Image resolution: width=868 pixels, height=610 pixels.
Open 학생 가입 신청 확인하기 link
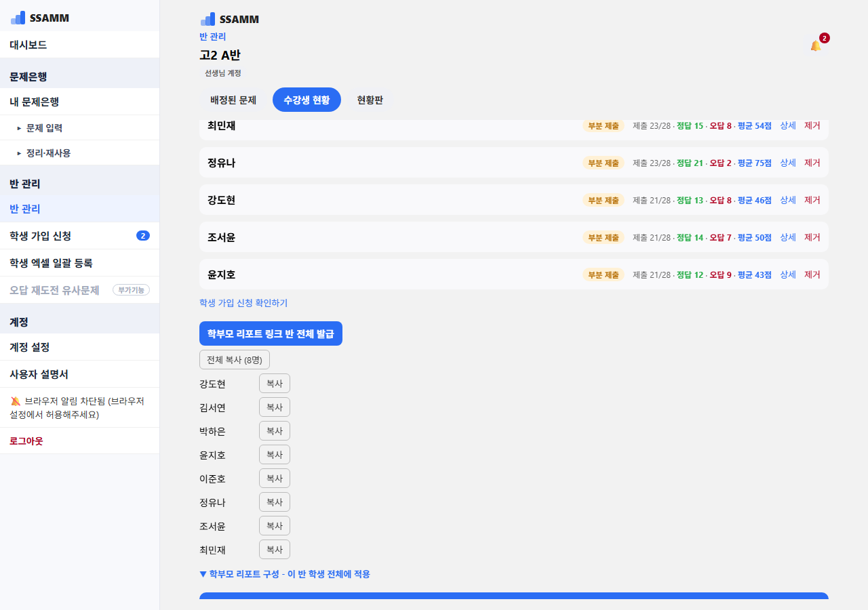243,303
